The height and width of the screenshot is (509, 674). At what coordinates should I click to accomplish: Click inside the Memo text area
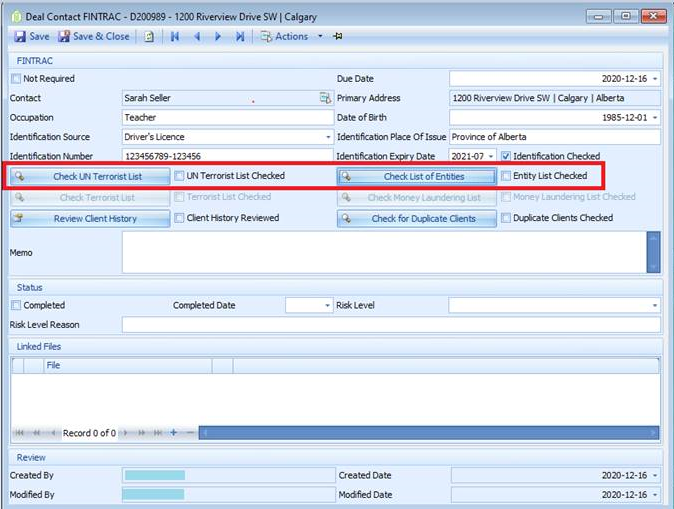pyautogui.click(x=384, y=252)
